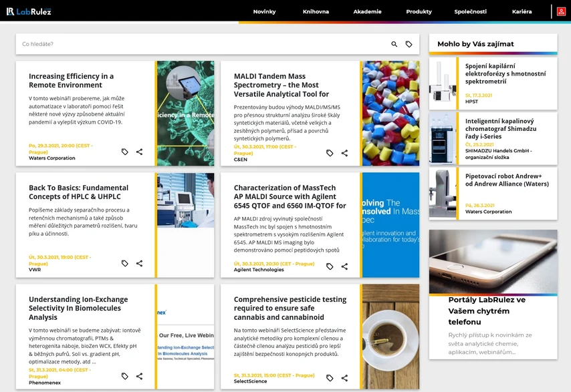The image size is (571, 392).
Task: Click the blue Agilent thumbnail image
Action: click(x=390, y=225)
